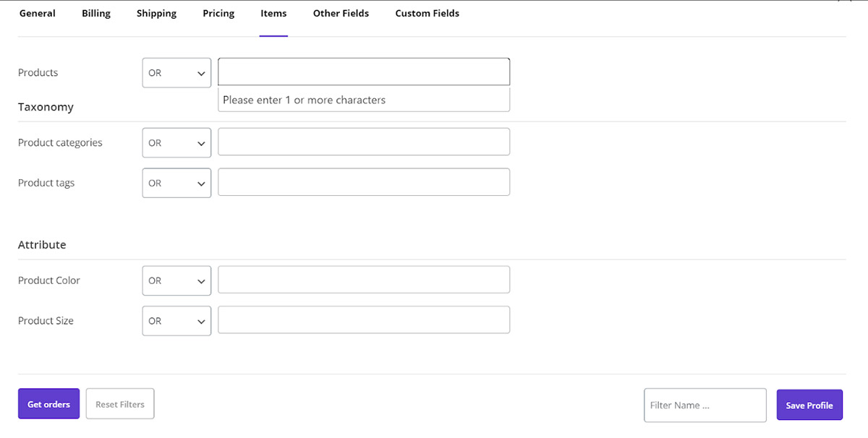Click the Product tags input box
This screenshot has width=868, height=438.
tap(363, 182)
